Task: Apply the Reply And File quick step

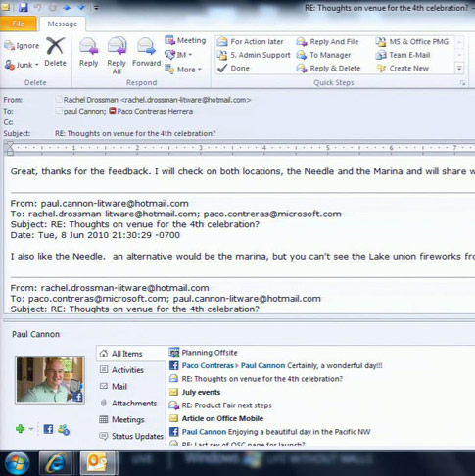Action: 327,42
